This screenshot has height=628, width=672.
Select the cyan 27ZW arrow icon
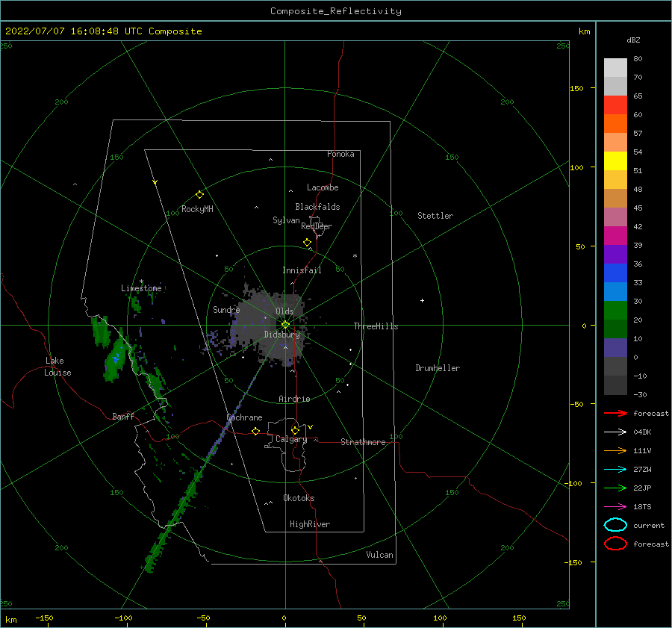pos(615,470)
